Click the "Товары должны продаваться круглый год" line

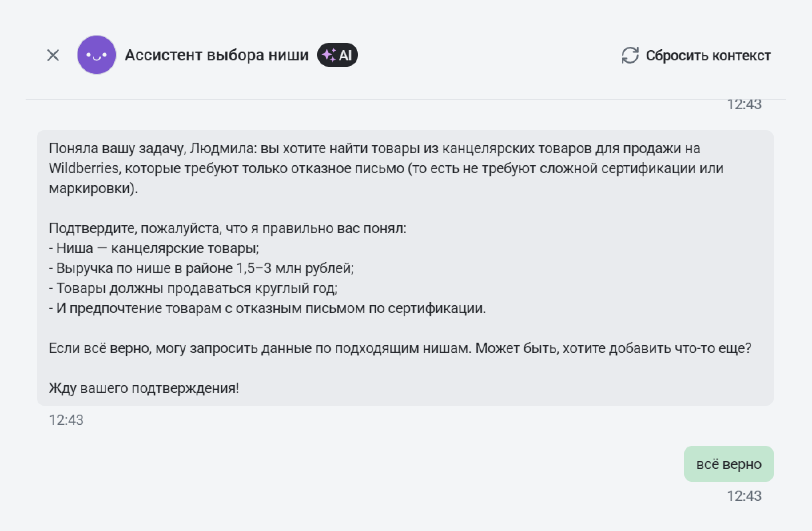tap(193, 288)
